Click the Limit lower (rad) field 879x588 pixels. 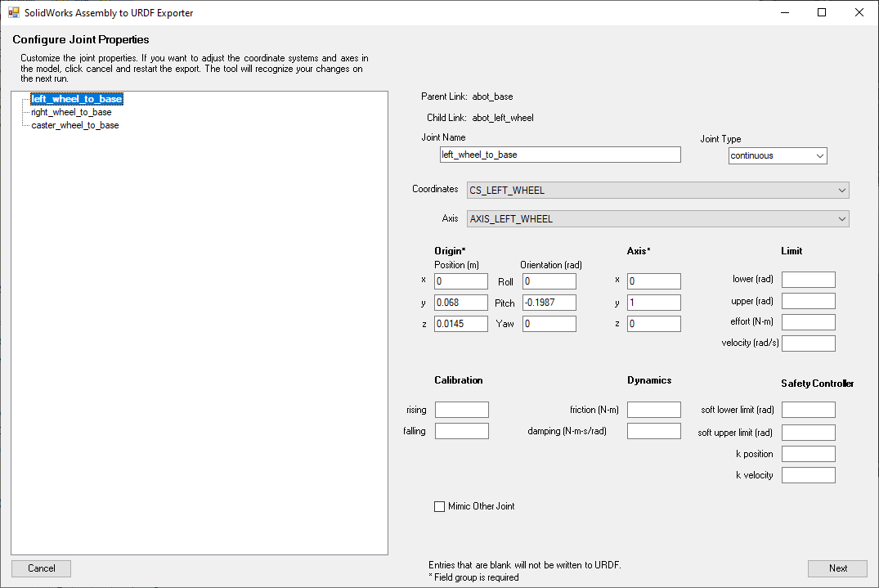[808, 280]
